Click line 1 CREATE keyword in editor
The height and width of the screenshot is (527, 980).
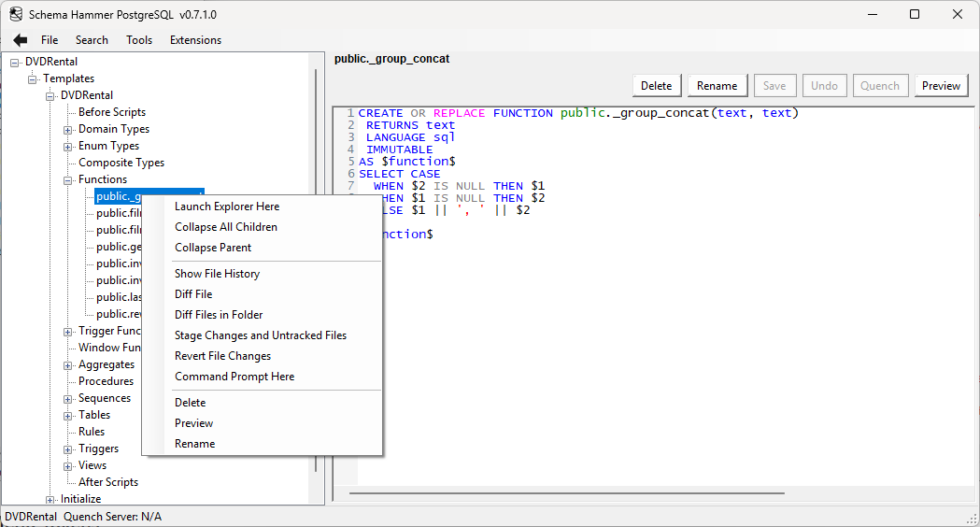tap(380, 113)
